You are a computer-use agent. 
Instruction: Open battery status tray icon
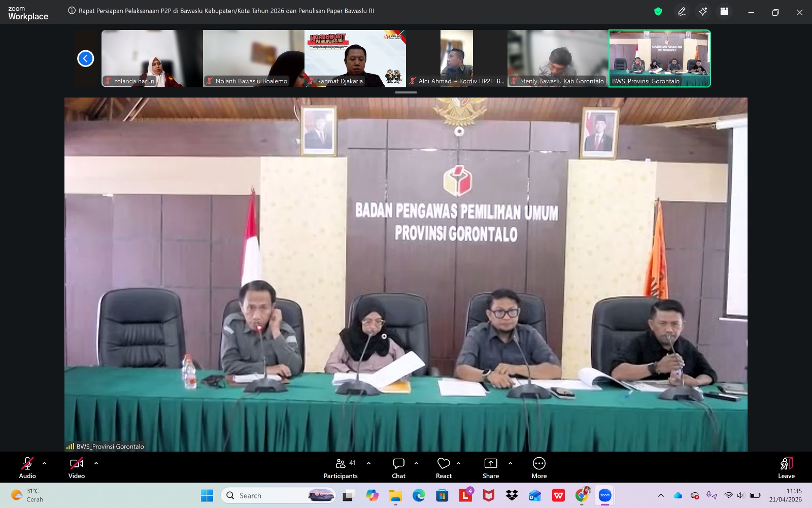[x=755, y=495]
